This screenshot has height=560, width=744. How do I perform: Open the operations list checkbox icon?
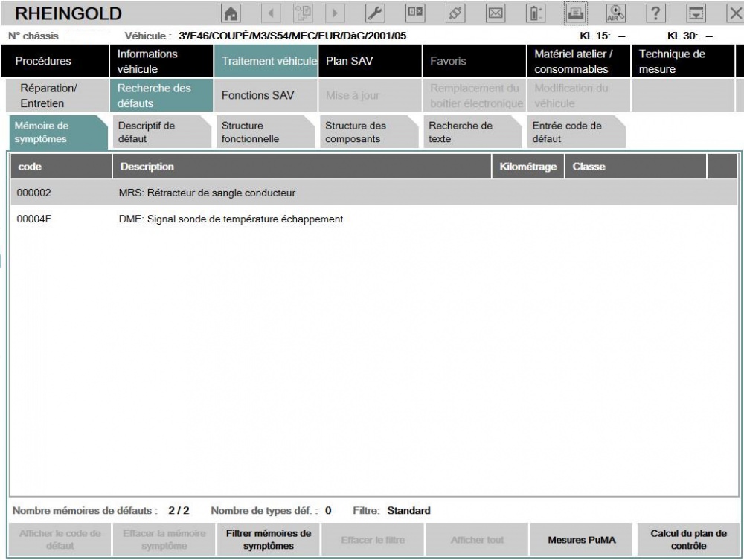tap(415, 13)
